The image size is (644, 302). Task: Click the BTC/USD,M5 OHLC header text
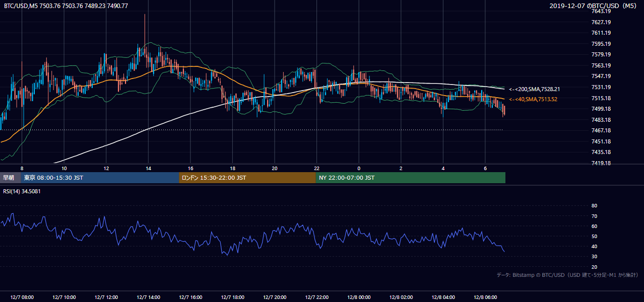66,6
